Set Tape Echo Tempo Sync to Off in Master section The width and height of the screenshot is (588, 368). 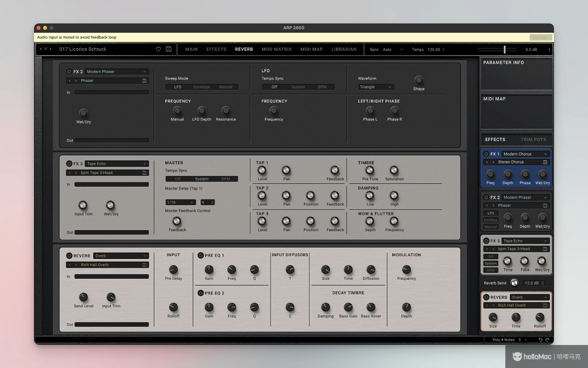tap(178, 179)
